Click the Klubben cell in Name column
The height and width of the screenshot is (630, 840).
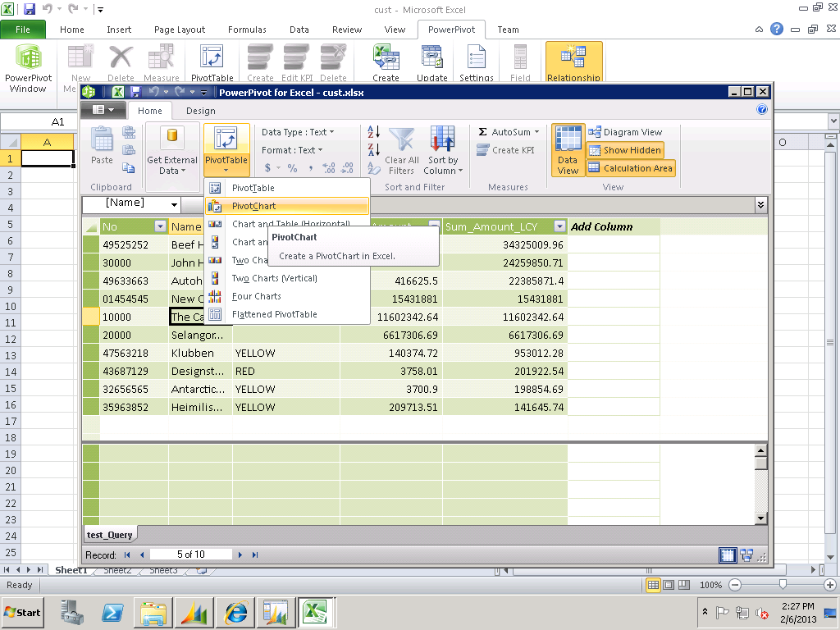(200, 353)
